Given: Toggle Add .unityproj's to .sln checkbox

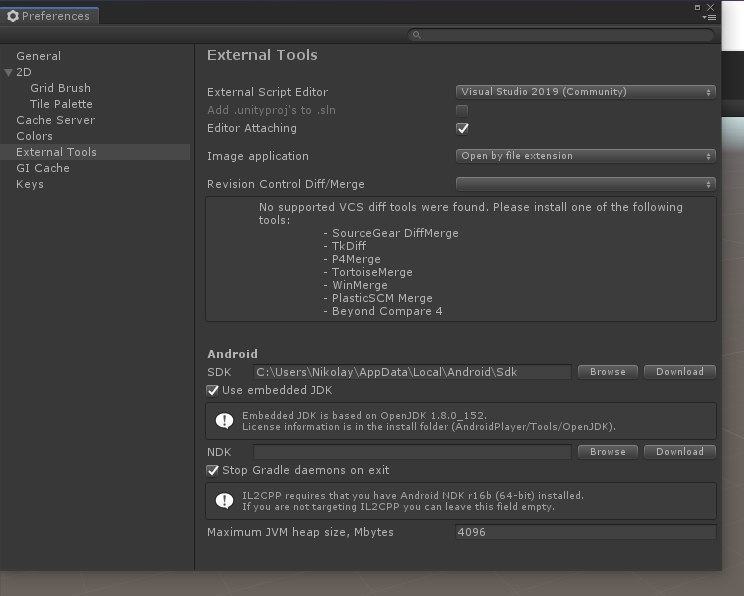Looking at the screenshot, I should point(462,111).
